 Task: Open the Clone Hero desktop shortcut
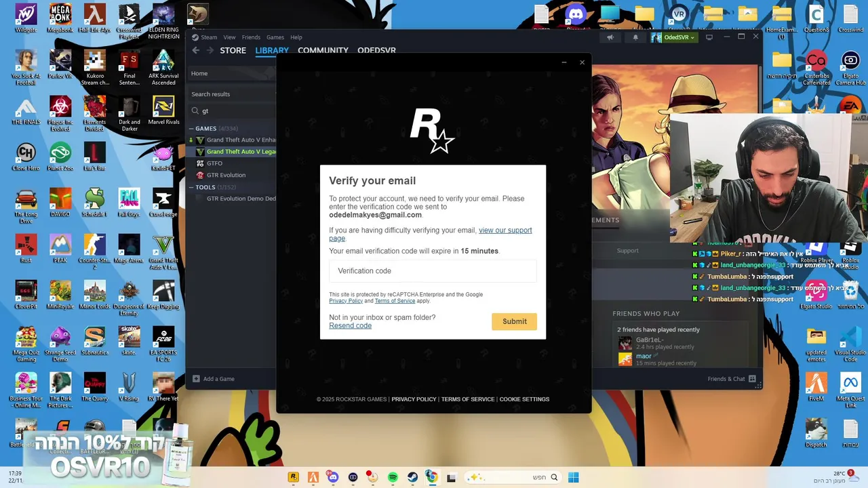(26, 157)
